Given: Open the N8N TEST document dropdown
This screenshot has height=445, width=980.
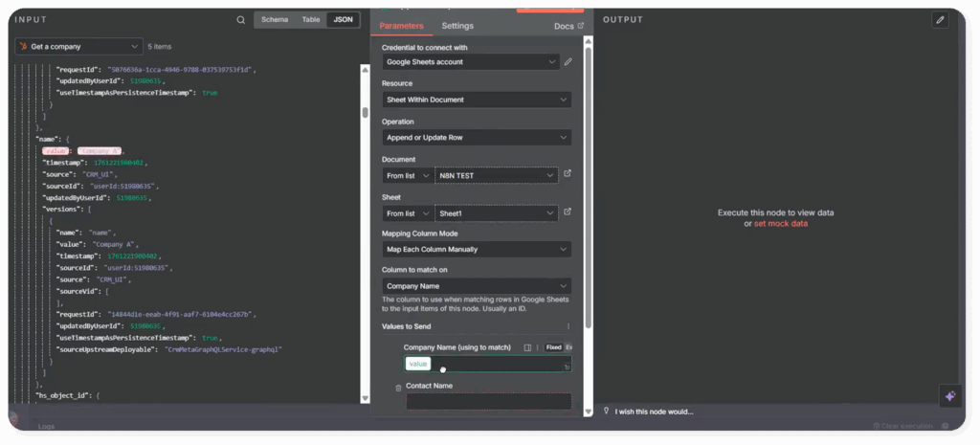Looking at the screenshot, I should pyautogui.click(x=497, y=176).
